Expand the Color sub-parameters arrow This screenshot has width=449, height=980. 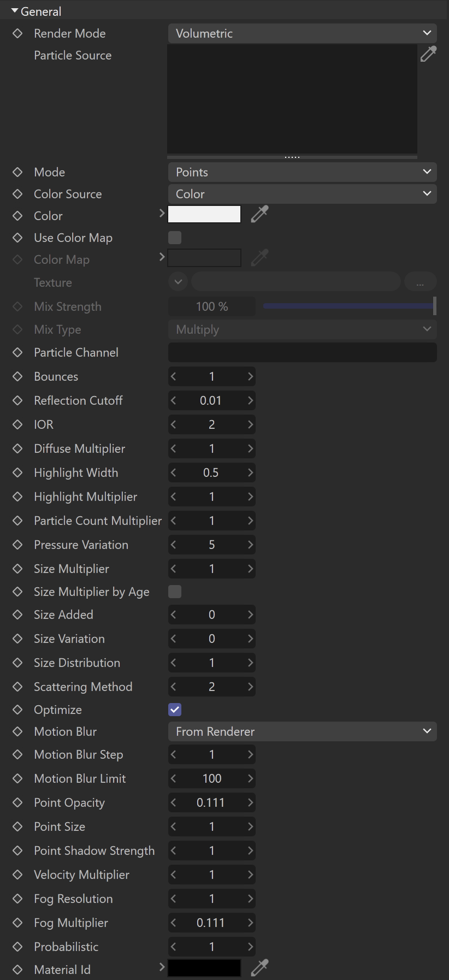tap(162, 214)
